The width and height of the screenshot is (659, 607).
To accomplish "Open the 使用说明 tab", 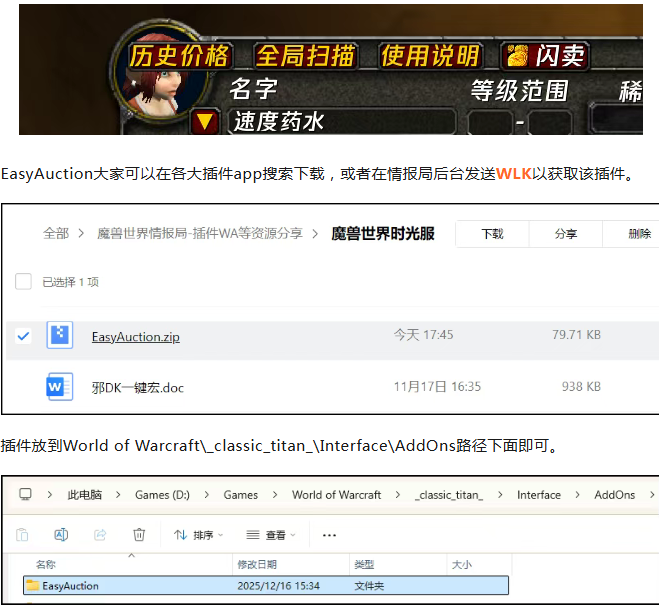I will (430, 56).
